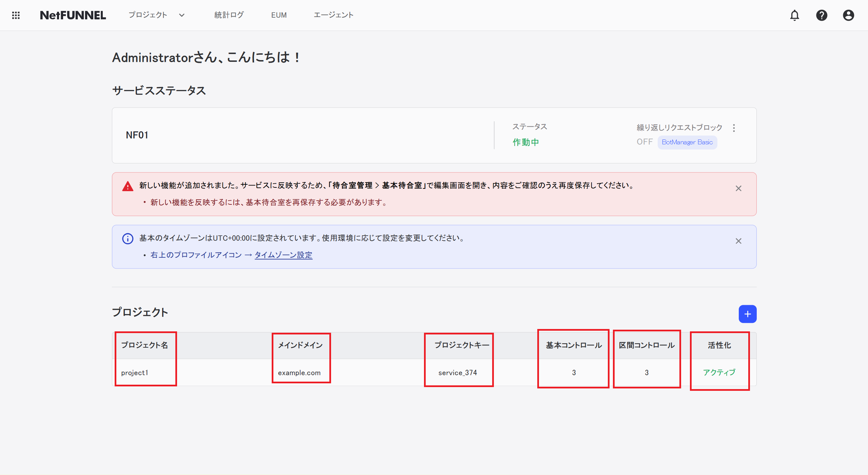Open the help question mark icon

point(822,15)
